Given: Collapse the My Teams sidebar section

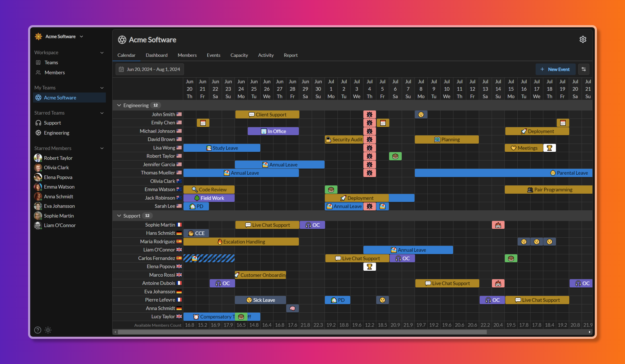Looking at the screenshot, I should [x=102, y=88].
